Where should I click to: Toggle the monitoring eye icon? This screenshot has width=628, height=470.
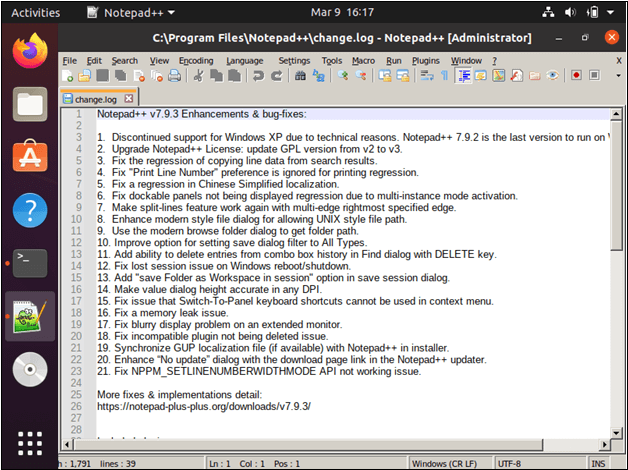pos(553,76)
